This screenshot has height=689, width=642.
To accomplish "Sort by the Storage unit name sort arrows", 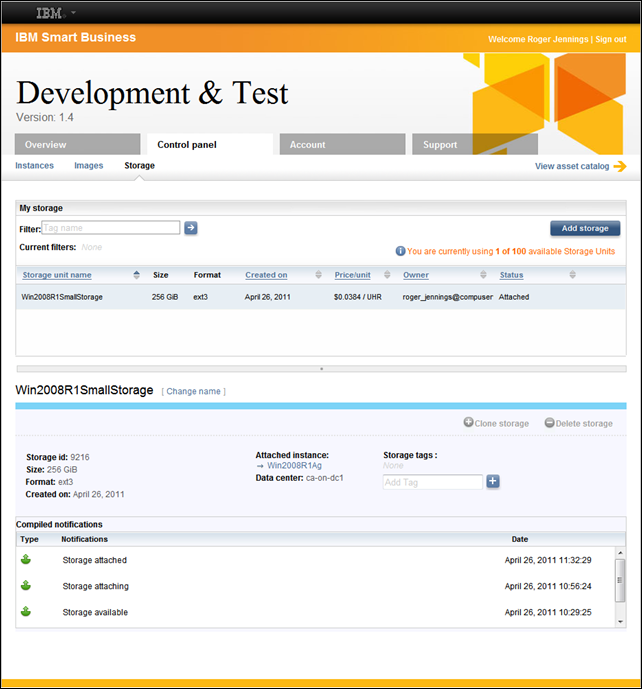I will click(137, 275).
